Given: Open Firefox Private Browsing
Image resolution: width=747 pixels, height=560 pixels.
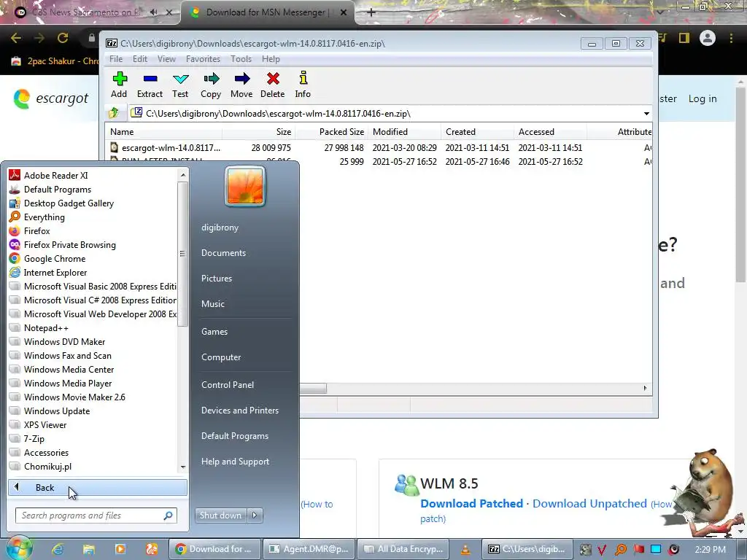Looking at the screenshot, I should (x=69, y=245).
